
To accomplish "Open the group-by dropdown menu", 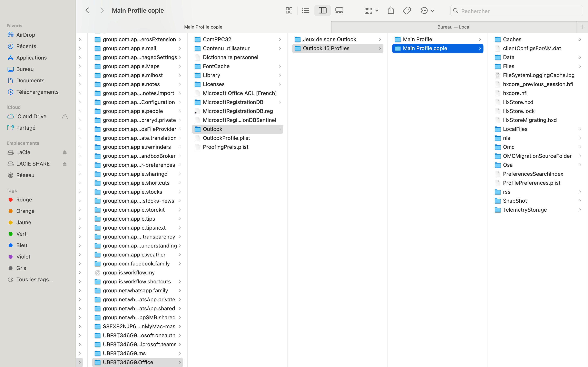I will click(x=371, y=10).
